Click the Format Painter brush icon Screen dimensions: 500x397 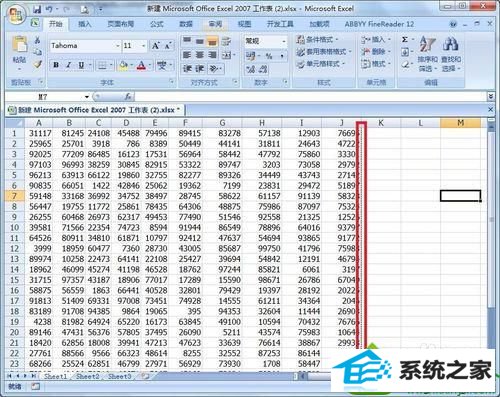tap(37, 64)
